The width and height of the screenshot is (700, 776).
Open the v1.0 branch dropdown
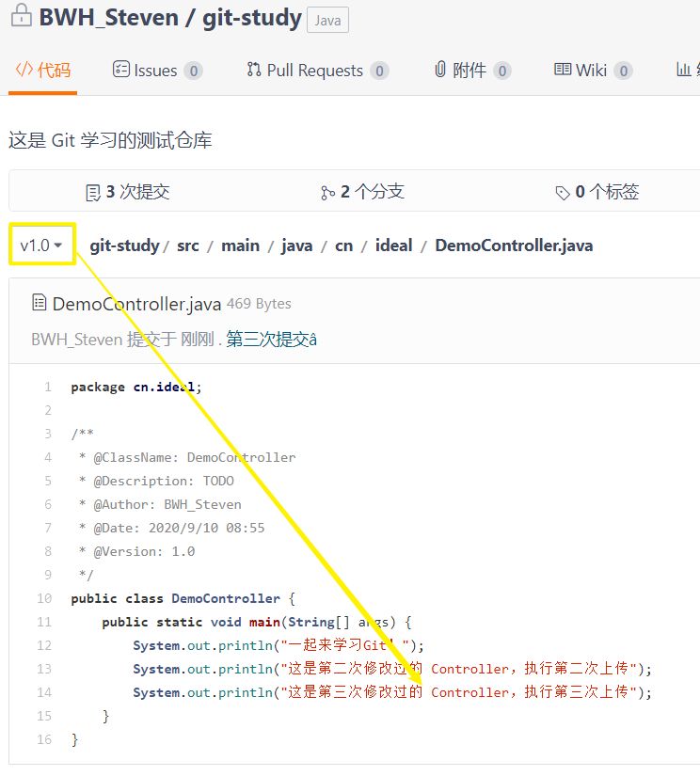pyautogui.click(x=42, y=245)
